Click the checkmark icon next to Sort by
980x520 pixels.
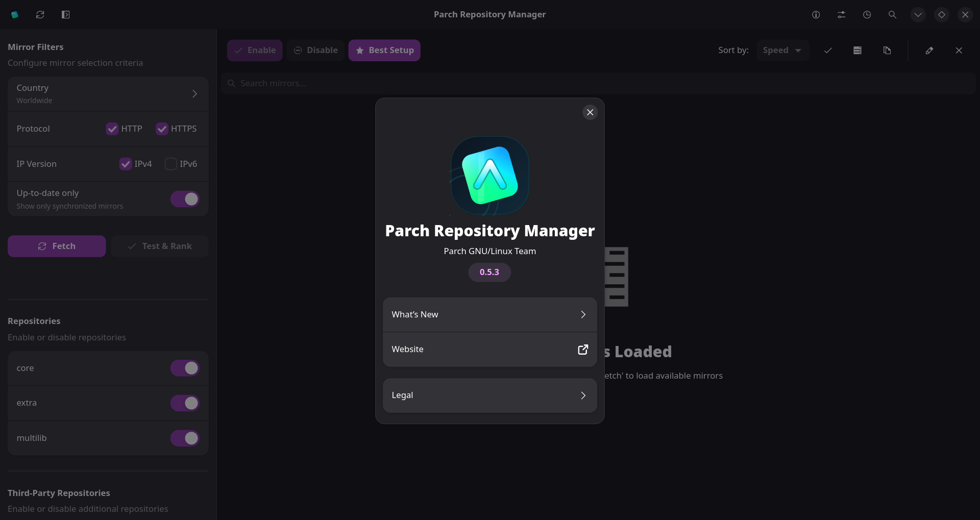[828, 51]
